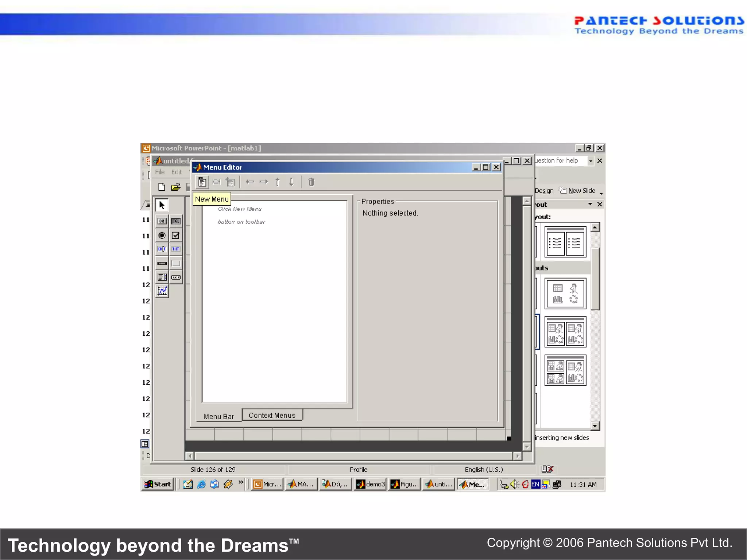747x560 pixels.
Task: Switch to the D:\... taskbar button
Action: tap(336, 484)
